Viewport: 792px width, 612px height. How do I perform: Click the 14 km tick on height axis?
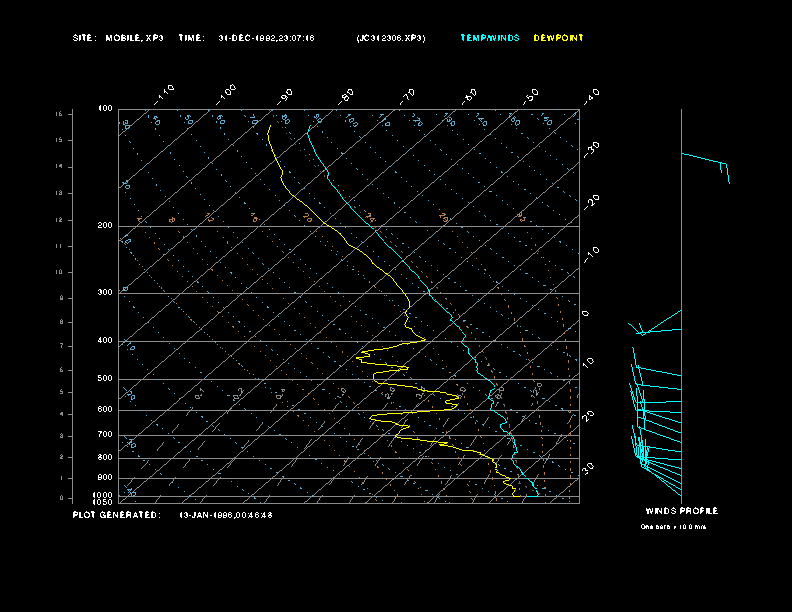click(x=59, y=167)
